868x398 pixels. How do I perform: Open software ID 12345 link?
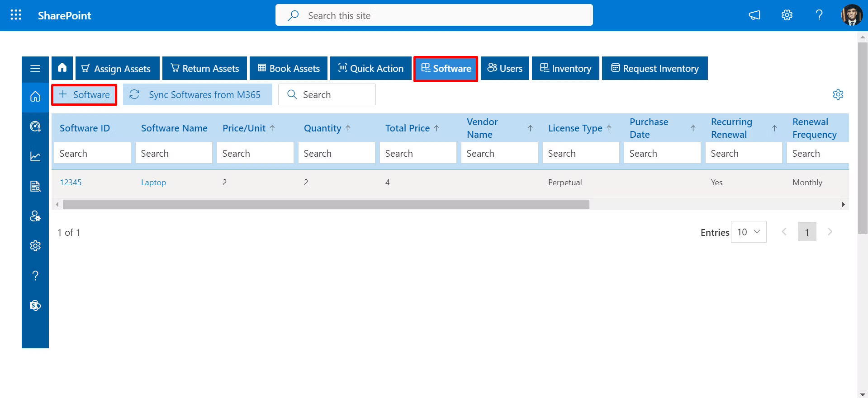71,183
